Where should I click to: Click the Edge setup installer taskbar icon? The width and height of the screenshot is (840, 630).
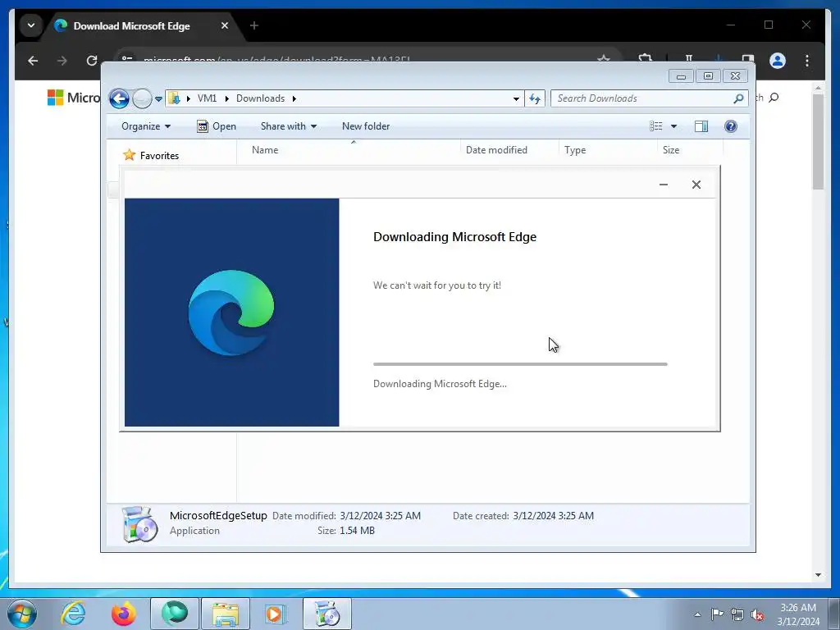click(x=326, y=614)
